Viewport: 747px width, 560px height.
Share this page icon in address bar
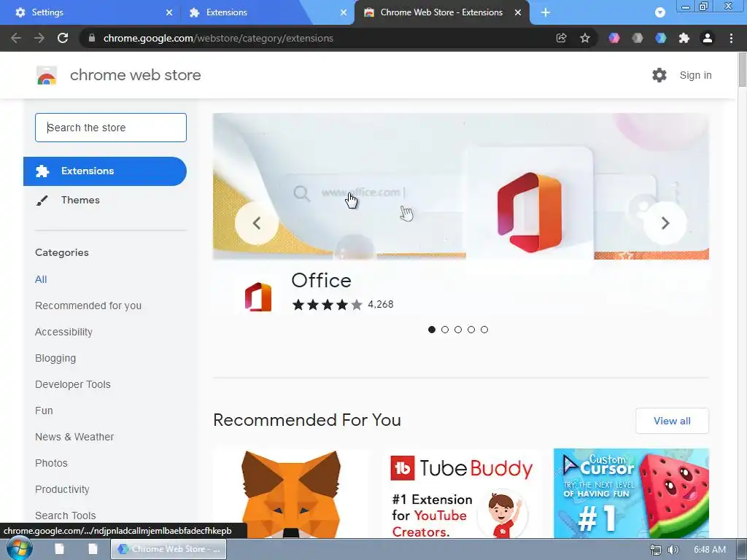click(x=561, y=38)
